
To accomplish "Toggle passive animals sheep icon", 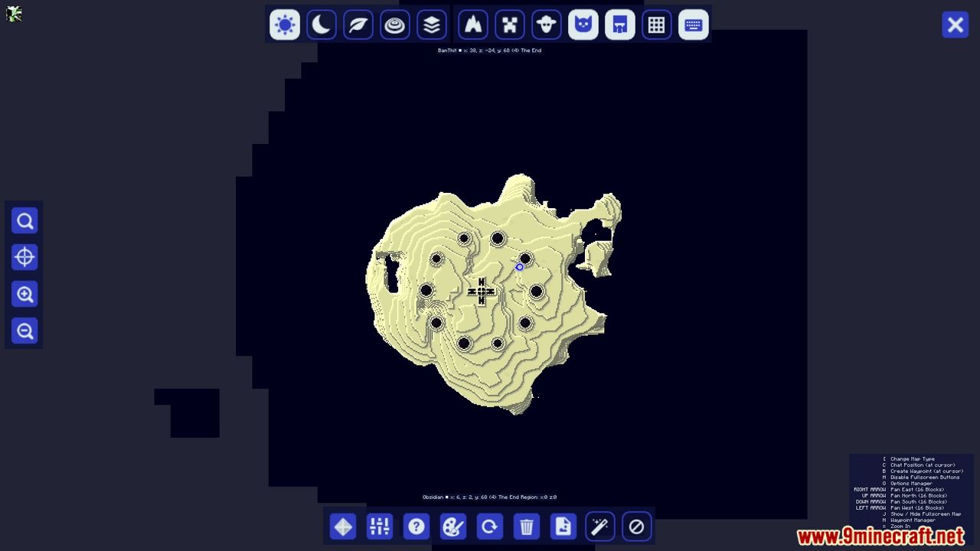I will 547,24.
